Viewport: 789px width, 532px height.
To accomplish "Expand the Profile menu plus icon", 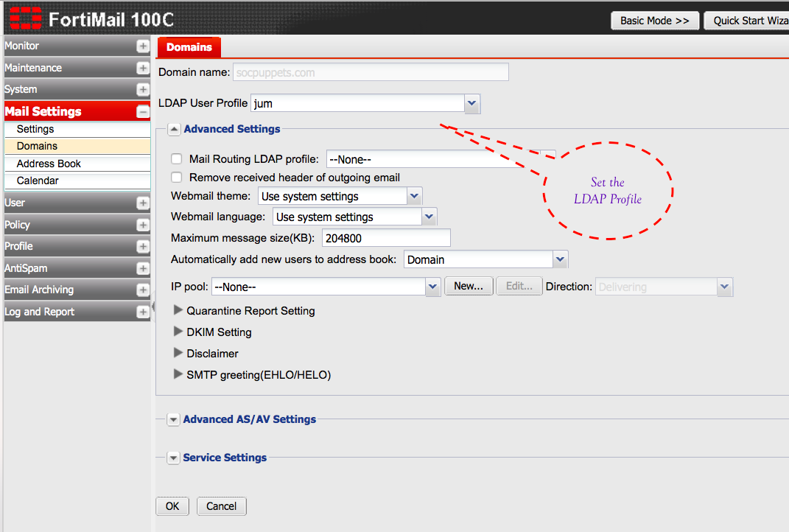I will (x=143, y=247).
